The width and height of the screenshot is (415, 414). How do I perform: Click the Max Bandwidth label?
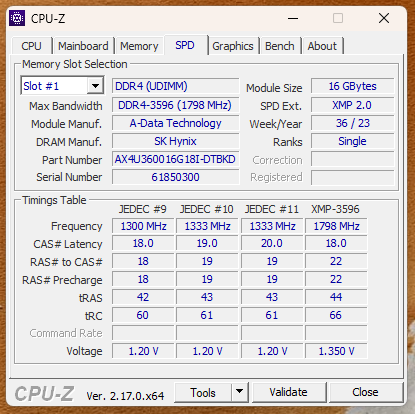click(66, 106)
